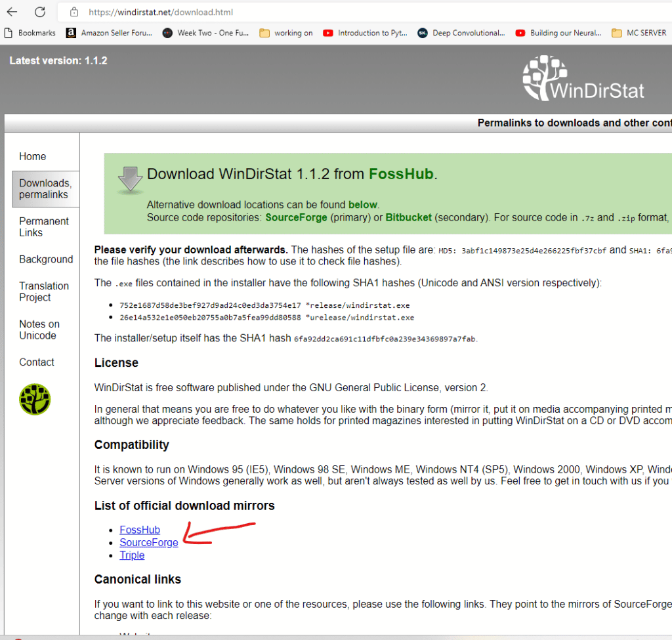The width and height of the screenshot is (672, 640).
Task: Open the SourceForge (primary) repository link
Action: pyautogui.click(x=296, y=217)
